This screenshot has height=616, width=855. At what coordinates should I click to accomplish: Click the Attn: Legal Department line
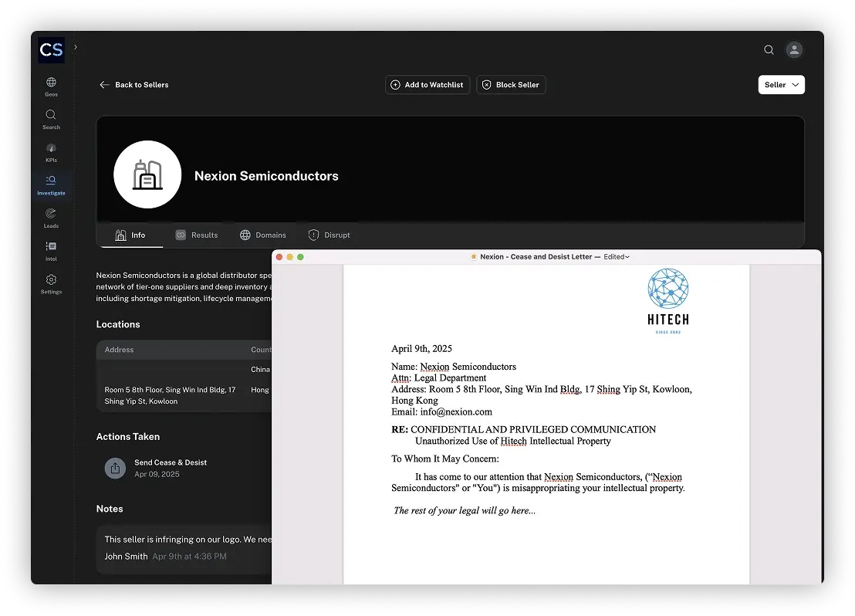[438, 378]
